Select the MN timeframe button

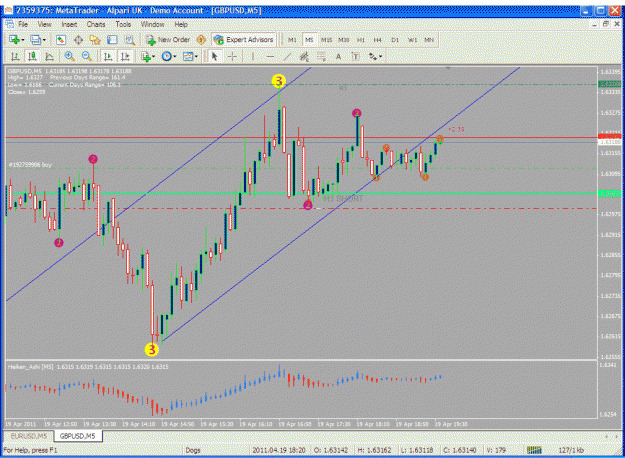tap(429, 40)
